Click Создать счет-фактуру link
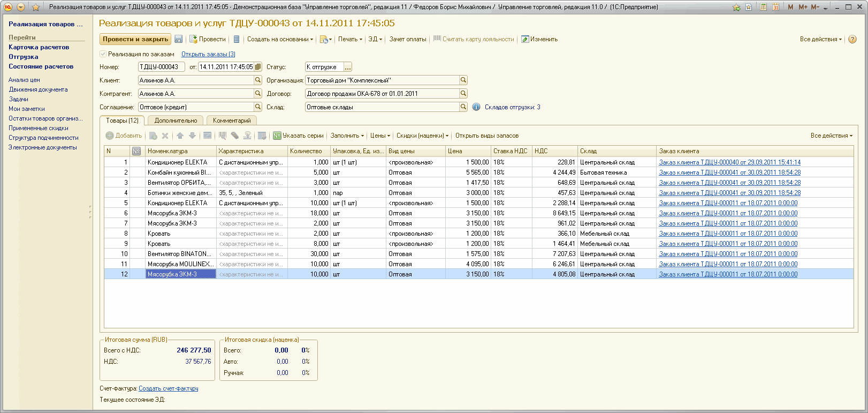Image resolution: width=868 pixels, height=413 pixels. (169, 388)
